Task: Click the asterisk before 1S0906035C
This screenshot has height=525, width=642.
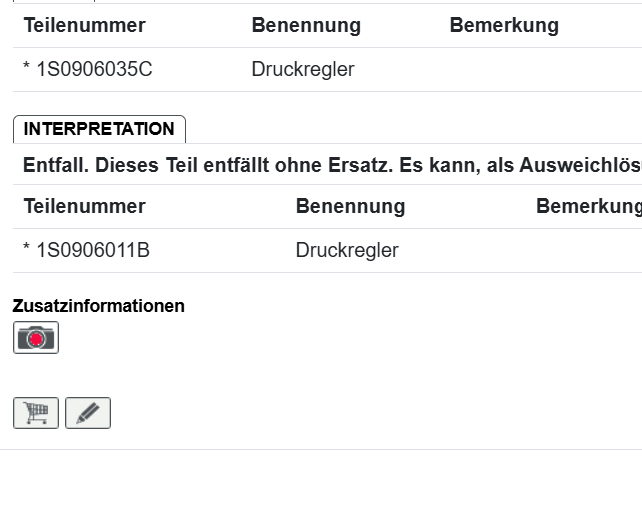Action: pos(27,69)
